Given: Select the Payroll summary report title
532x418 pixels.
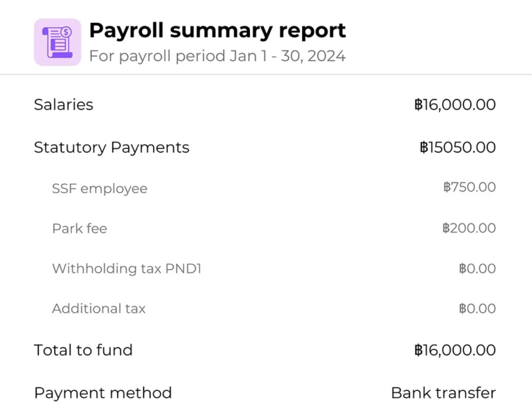Looking at the screenshot, I should (218, 30).
